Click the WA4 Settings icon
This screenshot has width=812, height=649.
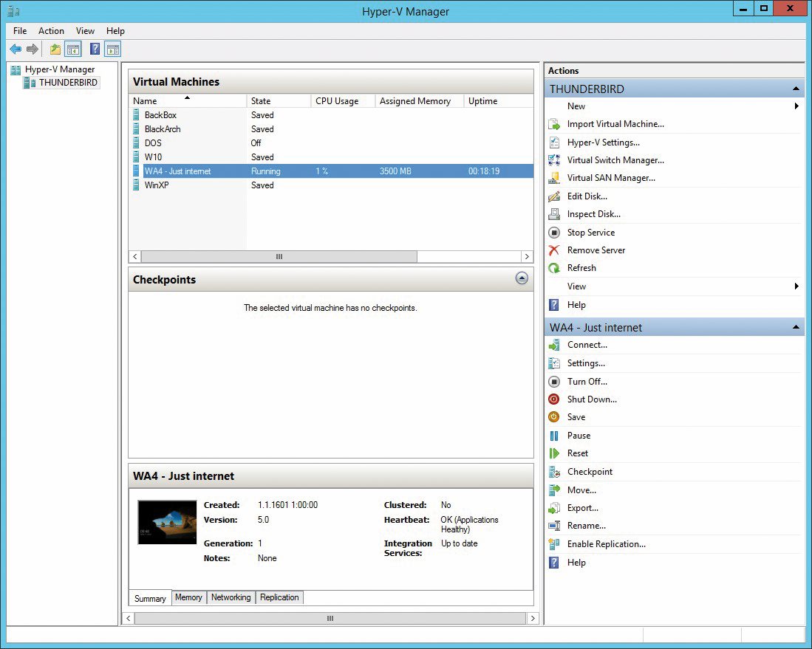[554, 363]
